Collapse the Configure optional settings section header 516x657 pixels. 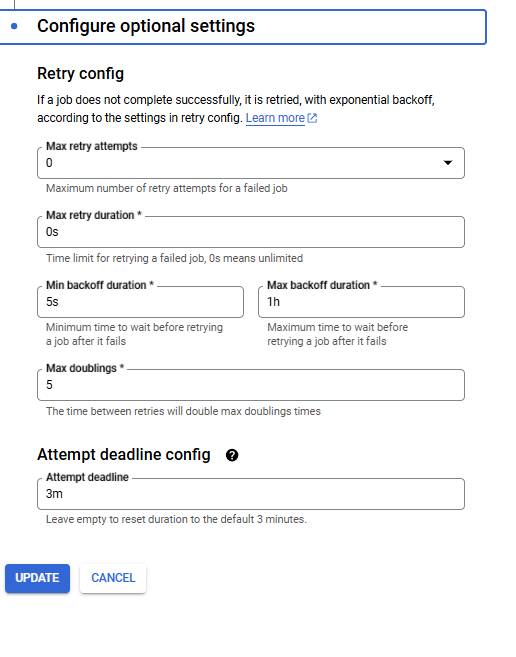(242, 27)
